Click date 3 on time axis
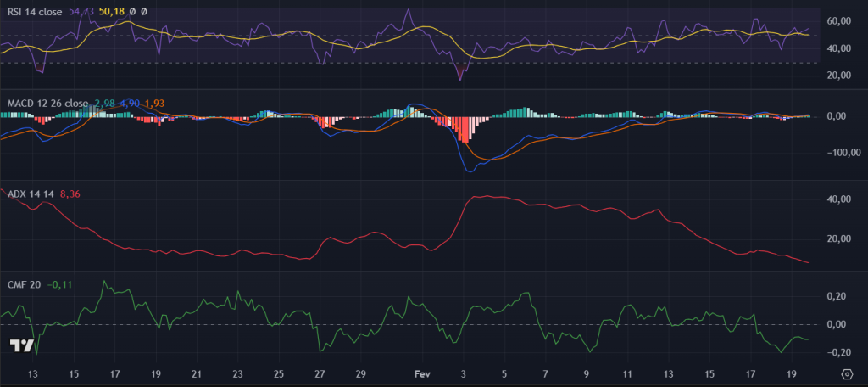868x387 pixels. coord(464,373)
